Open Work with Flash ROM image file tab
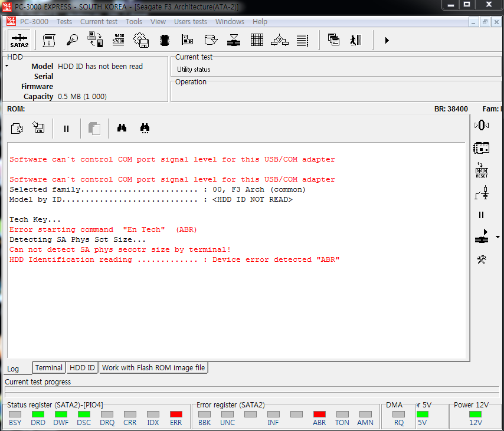Image resolution: width=504 pixels, height=431 pixels. coord(153,368)
